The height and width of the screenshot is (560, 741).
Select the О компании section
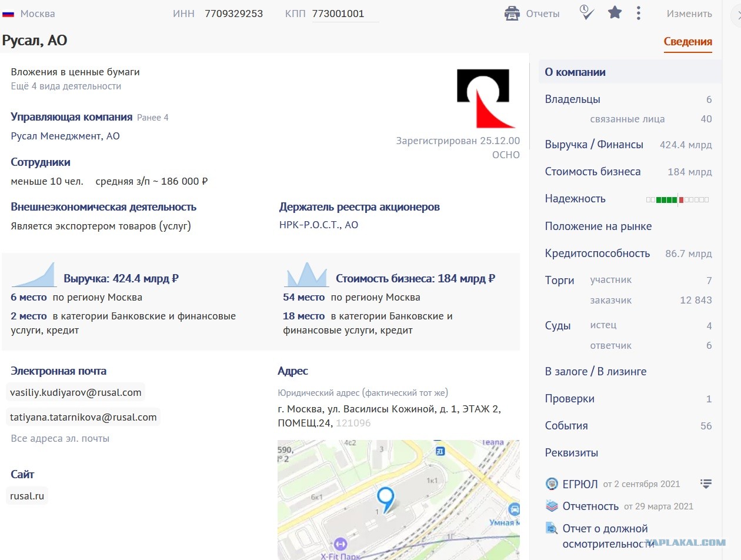630,72
